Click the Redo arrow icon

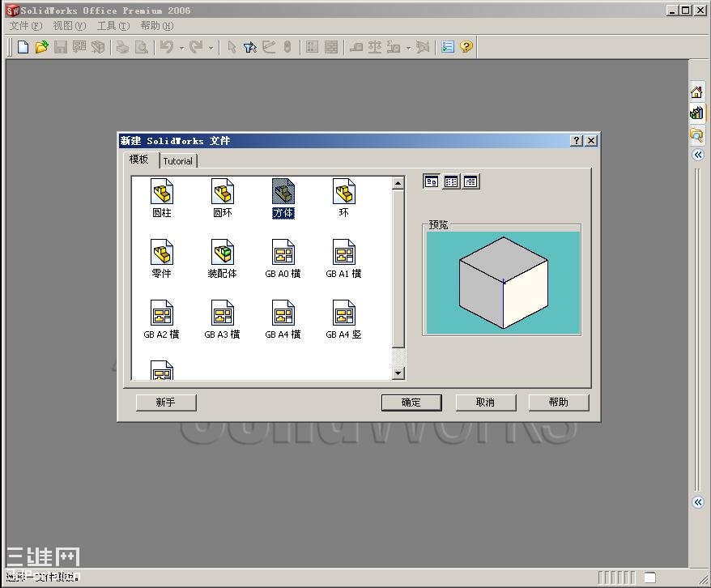point(196,47)
